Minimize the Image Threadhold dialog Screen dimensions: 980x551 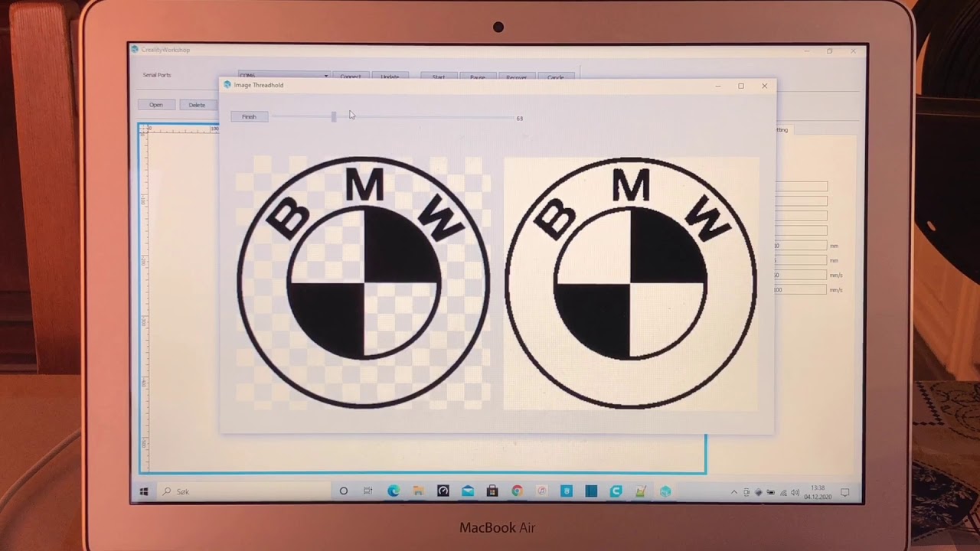coord(718,86)
